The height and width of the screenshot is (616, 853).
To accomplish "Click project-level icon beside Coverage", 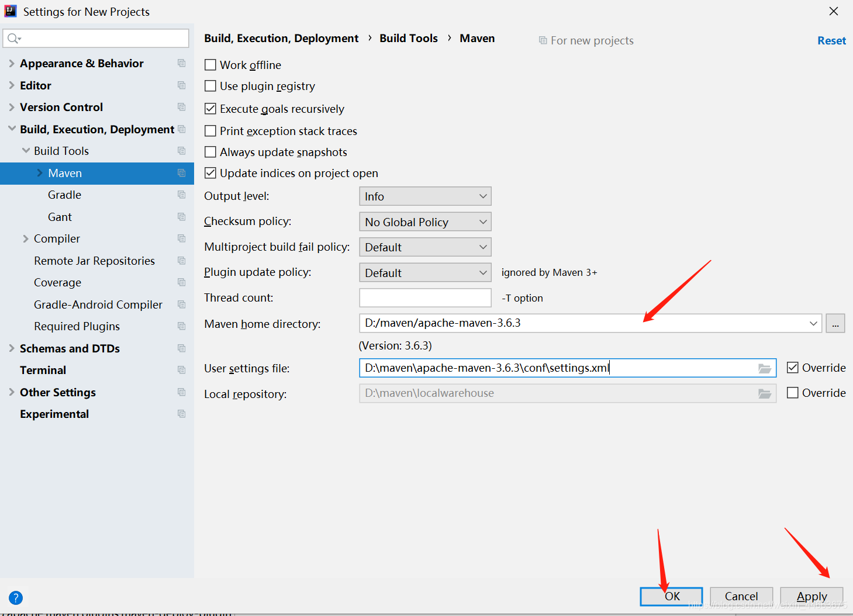I will 182,282.
